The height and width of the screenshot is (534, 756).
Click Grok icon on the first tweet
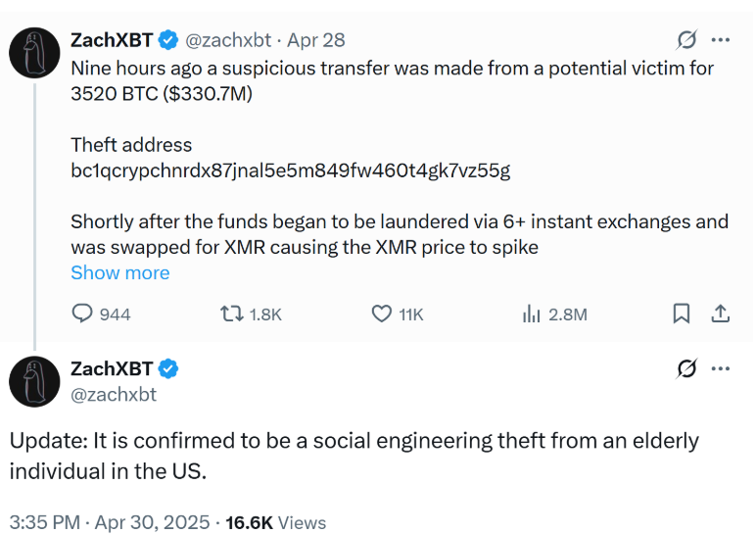(x=686, y=39)
